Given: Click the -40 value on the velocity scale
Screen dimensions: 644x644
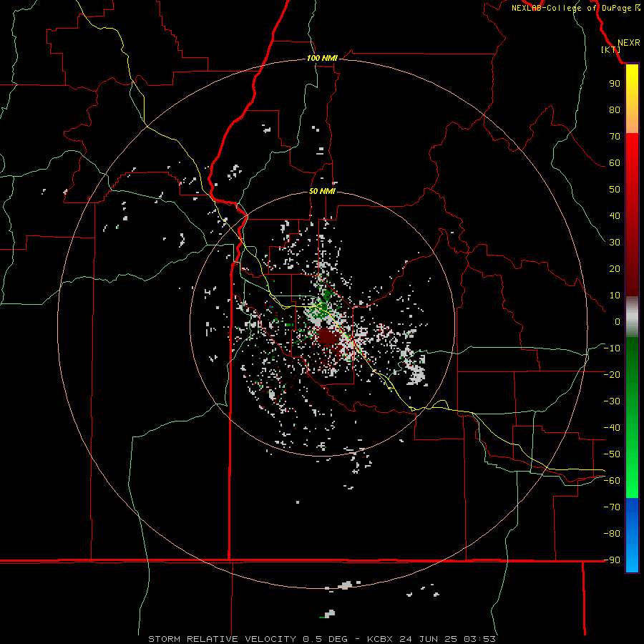Looking at the screenshot, I should coord(612,428).
